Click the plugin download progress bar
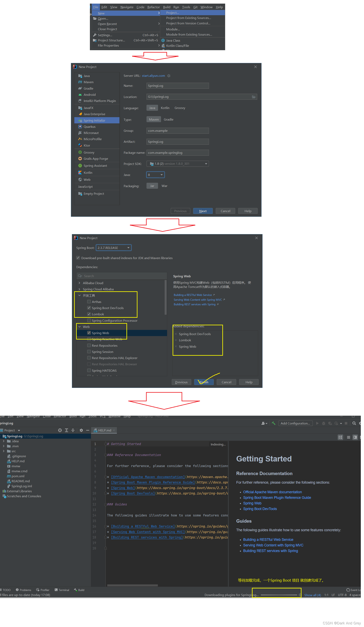 pos(279,595)
